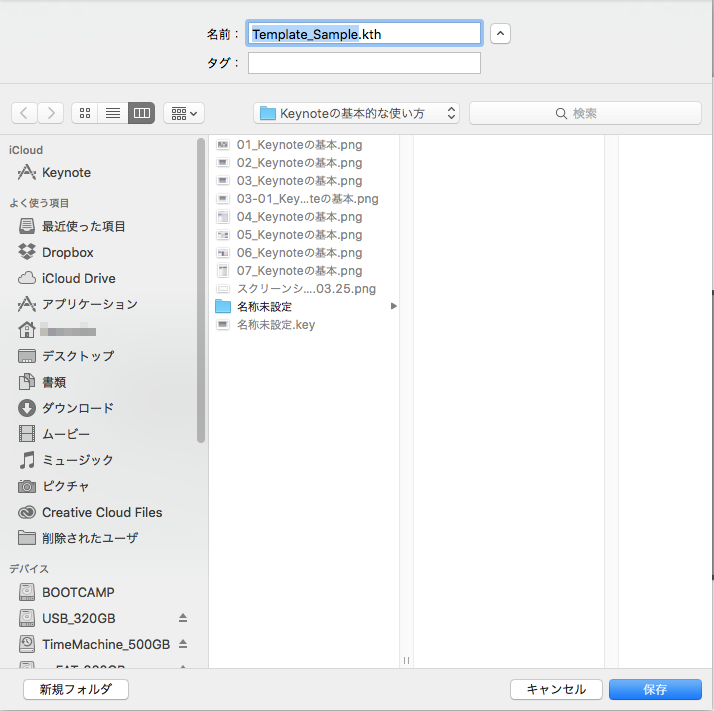Open the Keynoteの基本的な使い方 folder popup
714x711 pixels.
tap(357, 113)
